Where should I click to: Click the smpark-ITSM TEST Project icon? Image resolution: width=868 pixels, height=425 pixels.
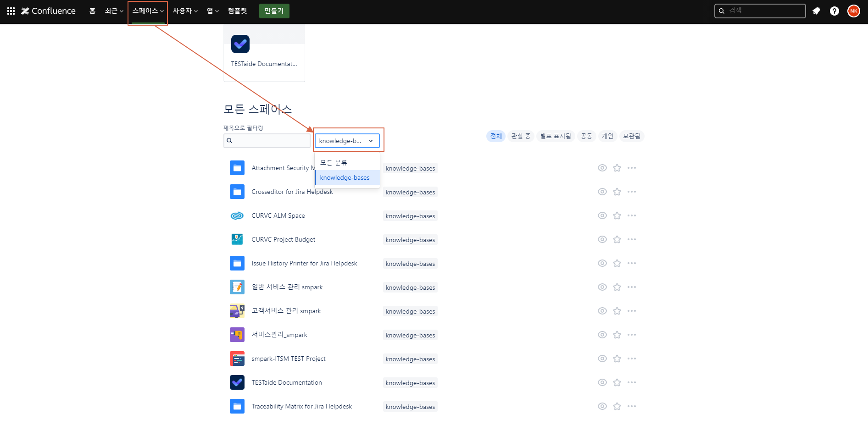tap(237, 359)
